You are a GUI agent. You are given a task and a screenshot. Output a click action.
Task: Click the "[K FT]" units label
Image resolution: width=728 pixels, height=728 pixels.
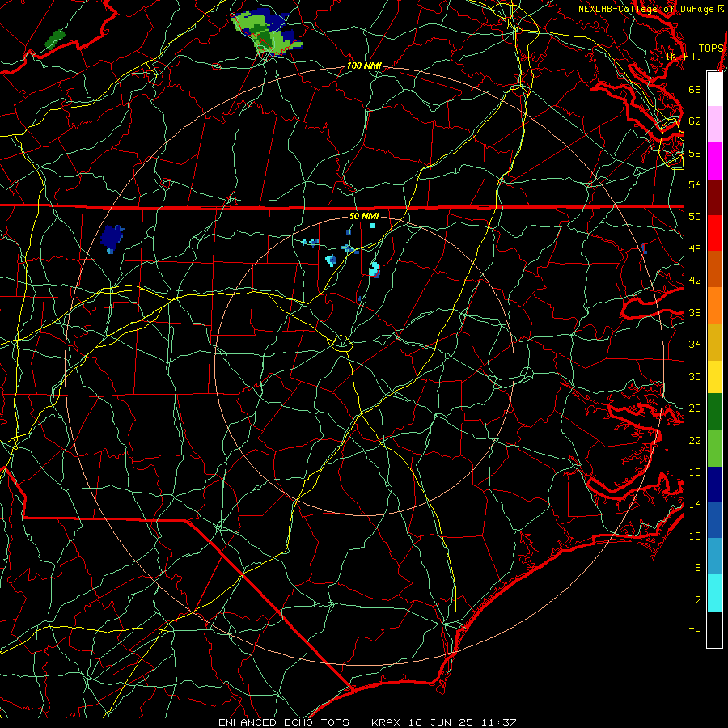point(684,56)
